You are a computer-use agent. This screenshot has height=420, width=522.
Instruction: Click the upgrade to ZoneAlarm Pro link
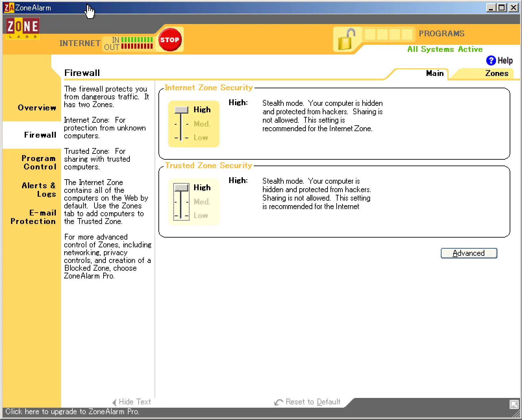click(72, 412)
